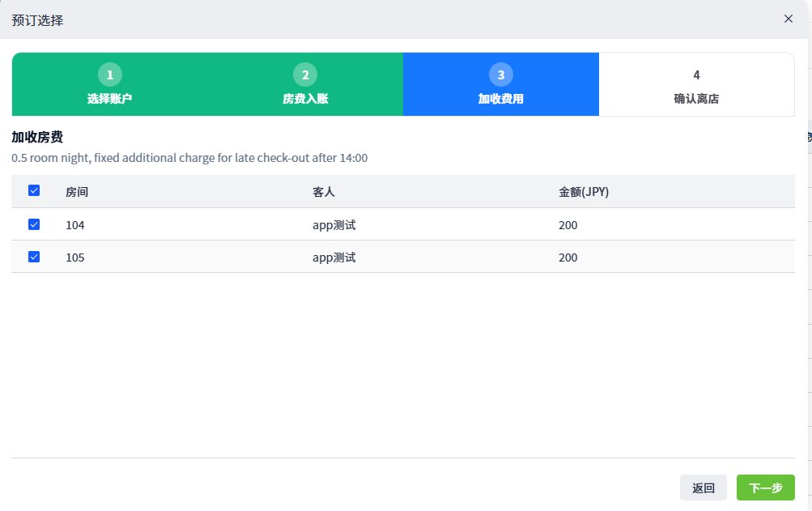Uncheck the checkbox for room 104
The image size is (812, 511).
coord(34,224)
